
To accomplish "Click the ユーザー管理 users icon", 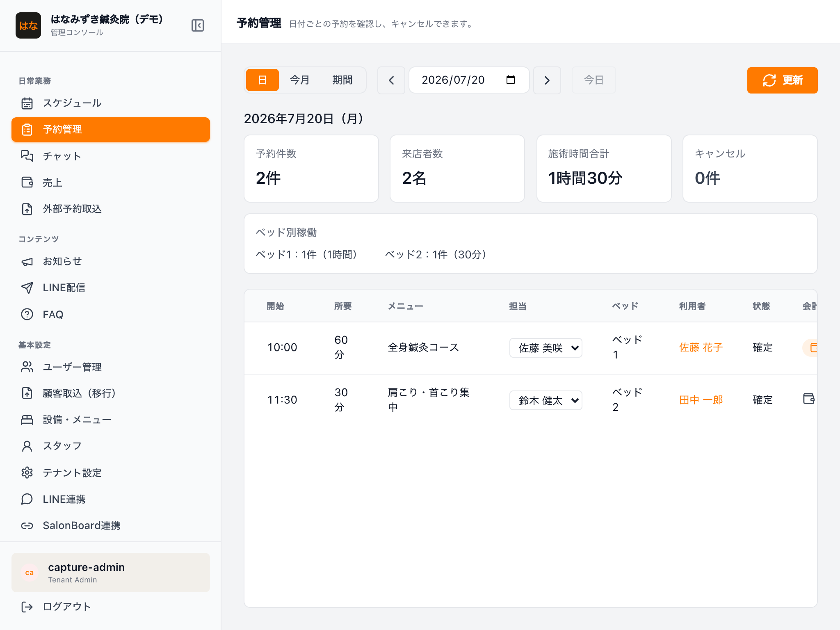I will (27, 367).
